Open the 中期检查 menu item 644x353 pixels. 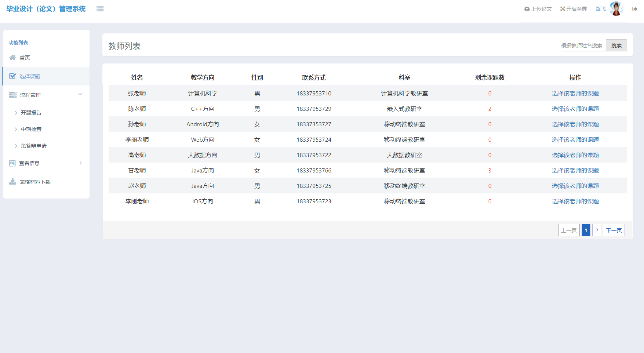coord(31,129)
